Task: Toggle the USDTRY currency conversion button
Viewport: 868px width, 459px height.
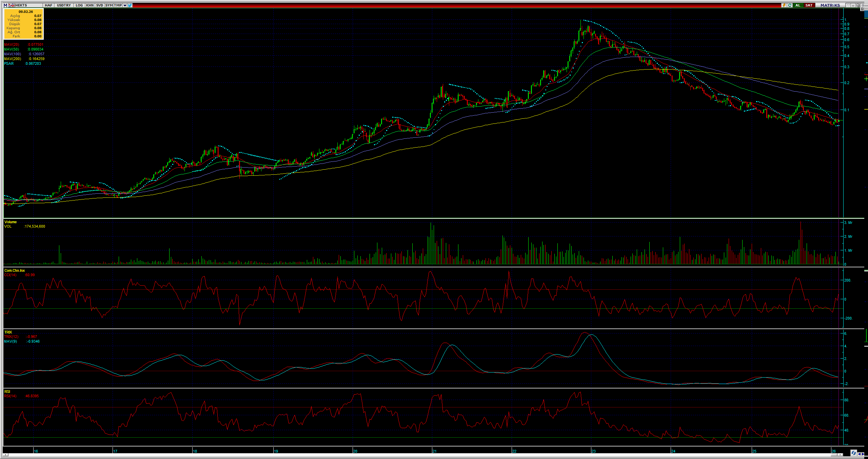Action: pyautogui.click(x=64, y=5)
